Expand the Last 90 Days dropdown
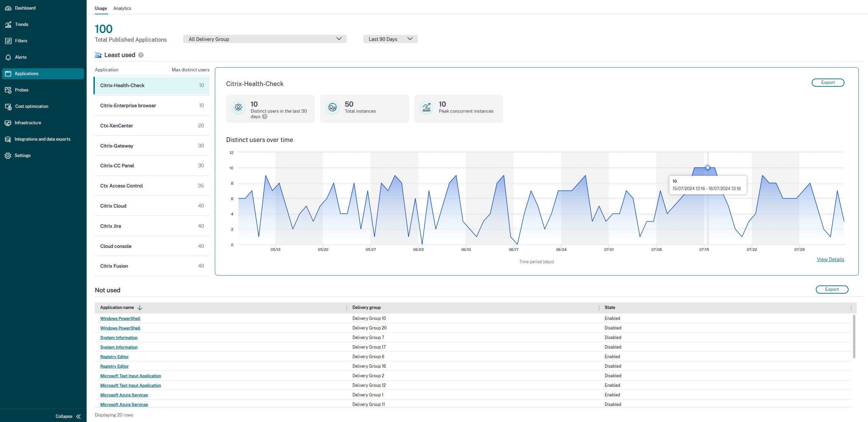Image resolution: width=868 pixels, height=422 pixels. pyautogui.click(x=390, y=39)
